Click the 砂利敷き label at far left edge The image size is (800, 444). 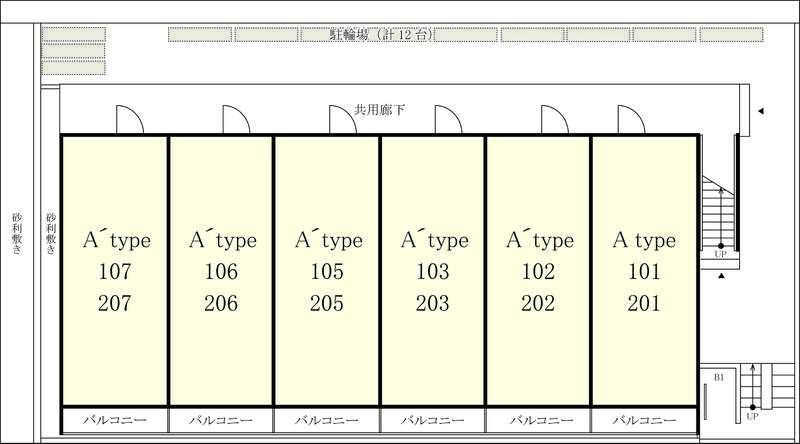pos(17,234)
